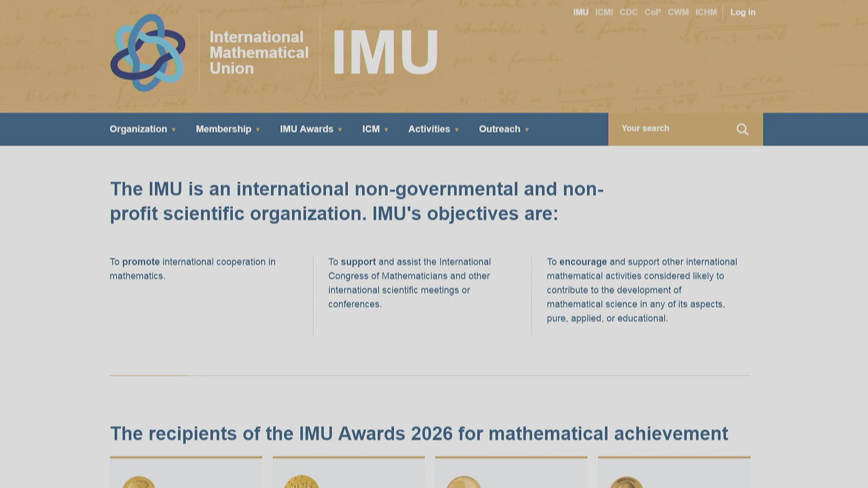The image size is (868, 488).
Task: Click the search magnifier icon
Action: (742, 130)
